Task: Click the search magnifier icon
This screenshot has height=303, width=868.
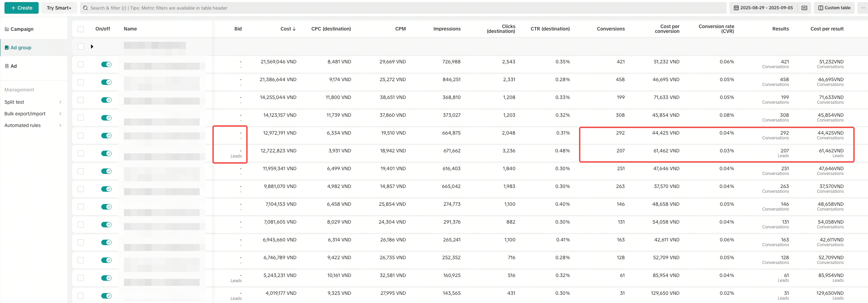Action: pos(86,8)
